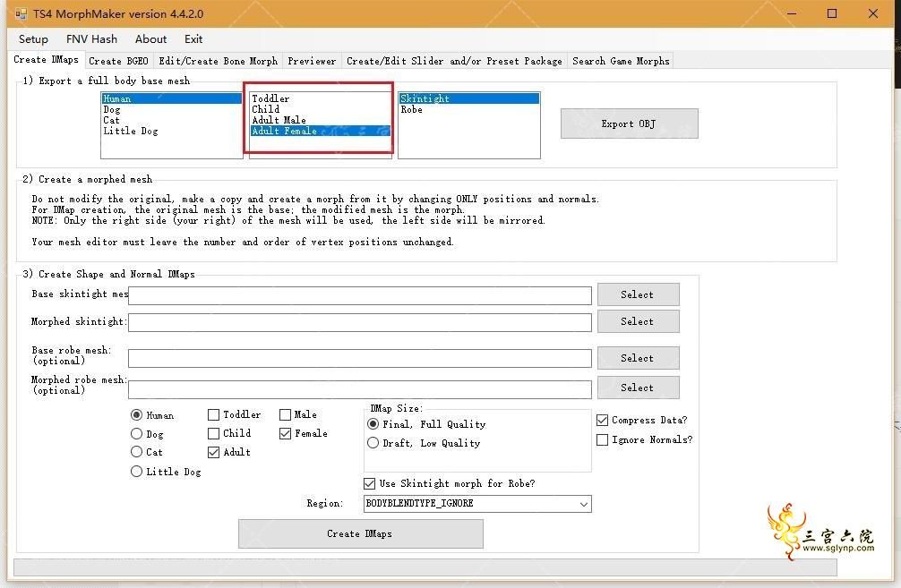Click the Morphed robe mesh path field

(360, 389)
